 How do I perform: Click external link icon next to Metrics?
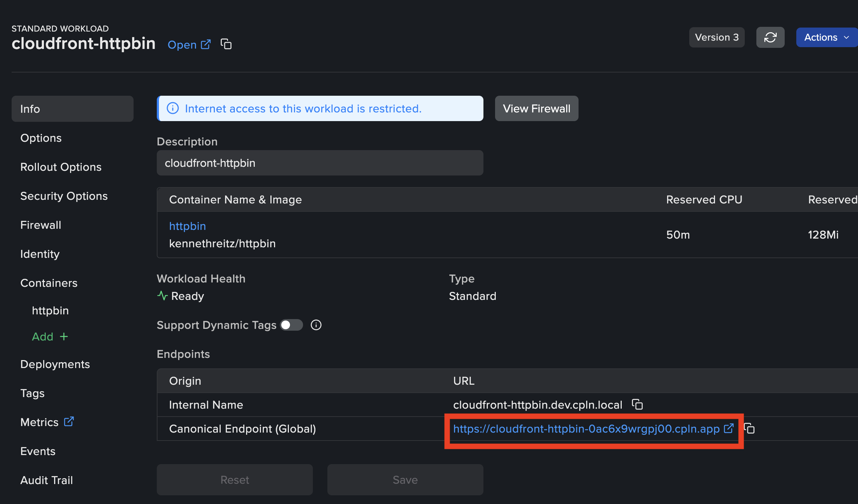69,421
